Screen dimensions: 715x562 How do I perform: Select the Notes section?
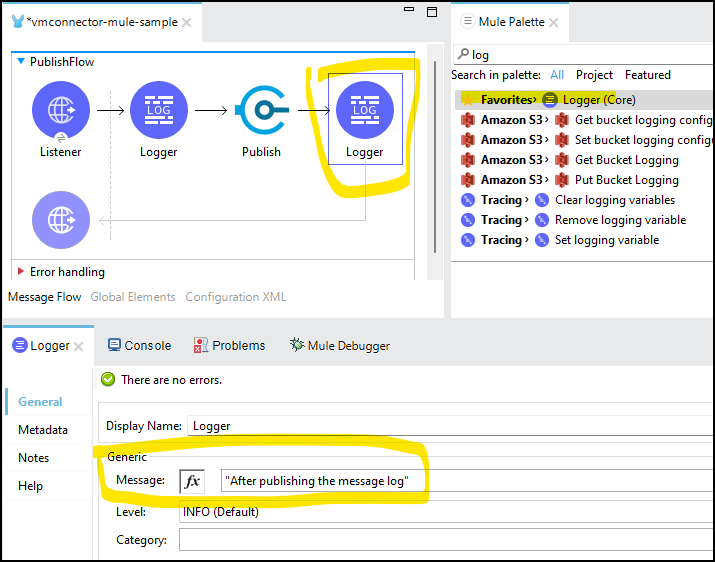click(34, 458)
